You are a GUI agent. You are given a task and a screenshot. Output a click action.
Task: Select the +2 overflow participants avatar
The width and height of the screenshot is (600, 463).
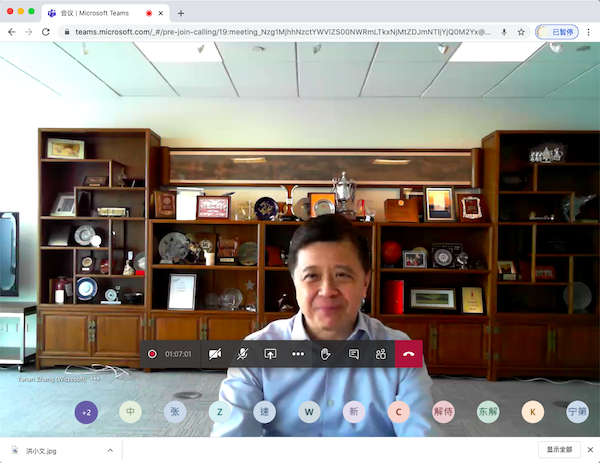tap(86, 412)
